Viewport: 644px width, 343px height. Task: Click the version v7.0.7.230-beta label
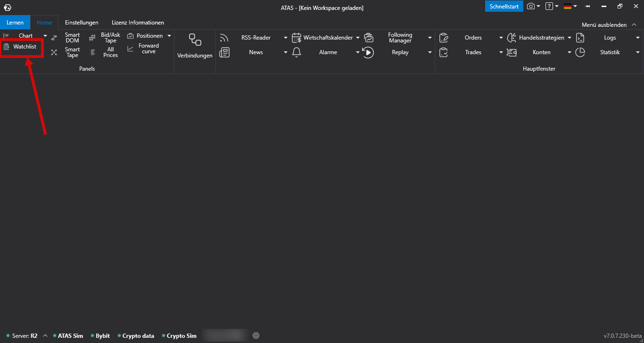click(623, 336)
